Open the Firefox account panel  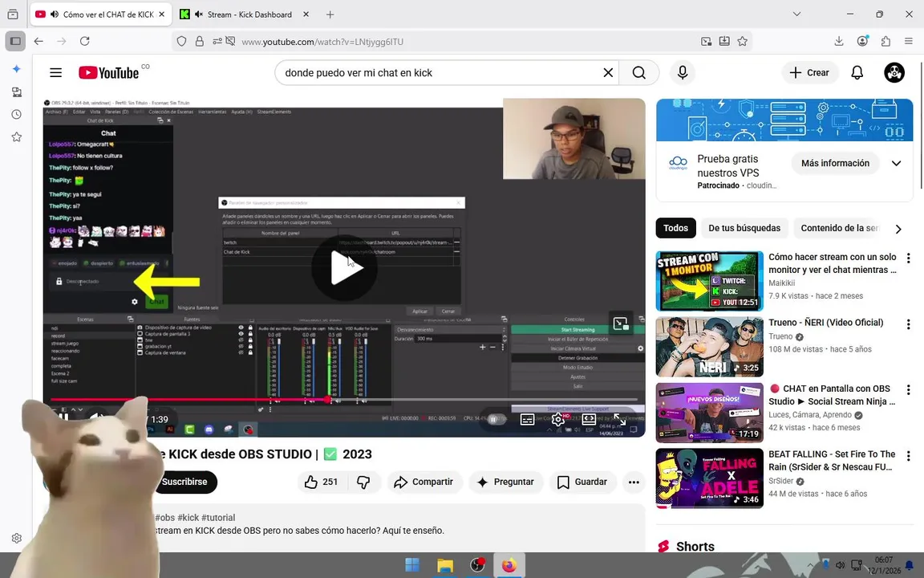(x=862, y=41)
